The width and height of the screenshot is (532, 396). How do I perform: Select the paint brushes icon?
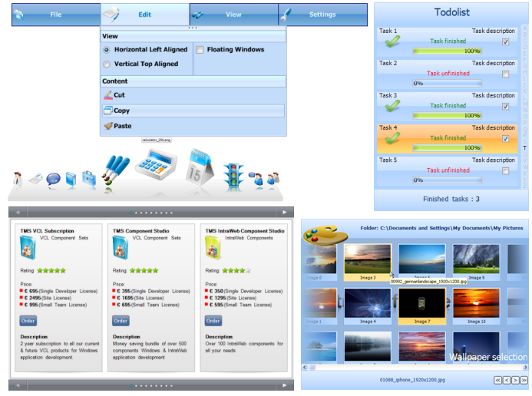(x=117, y=170)
